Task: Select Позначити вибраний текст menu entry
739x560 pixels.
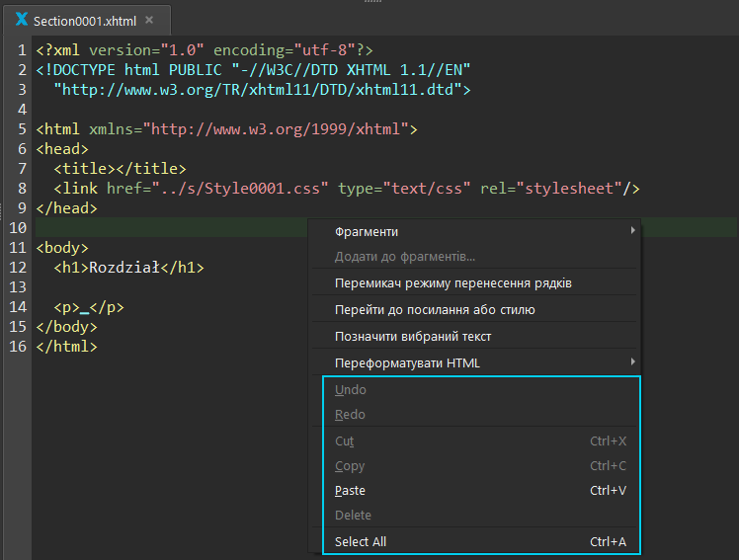Action: point(413,337)
